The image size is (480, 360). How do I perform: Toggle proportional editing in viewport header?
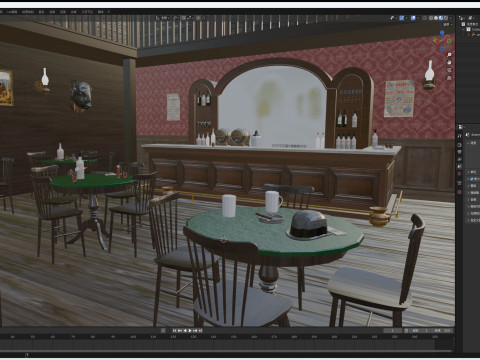pos(197,18)
